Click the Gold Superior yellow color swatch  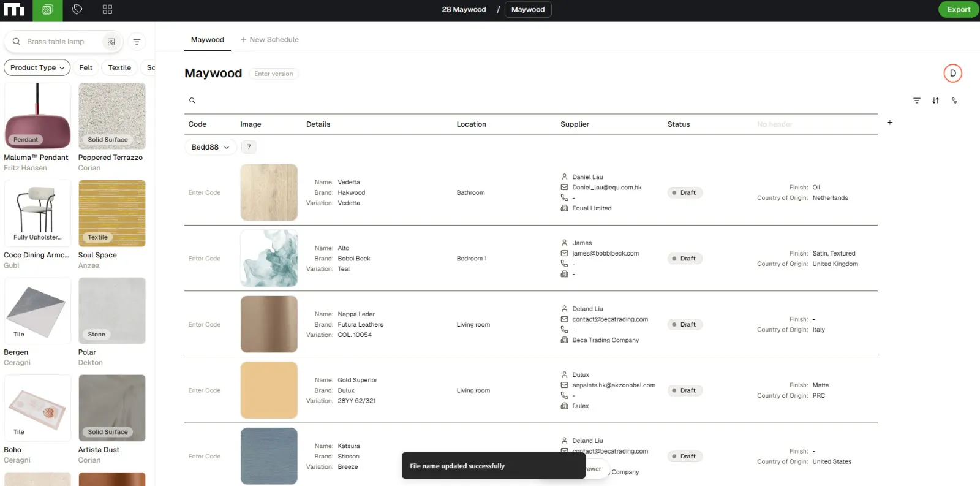[269, 390]
